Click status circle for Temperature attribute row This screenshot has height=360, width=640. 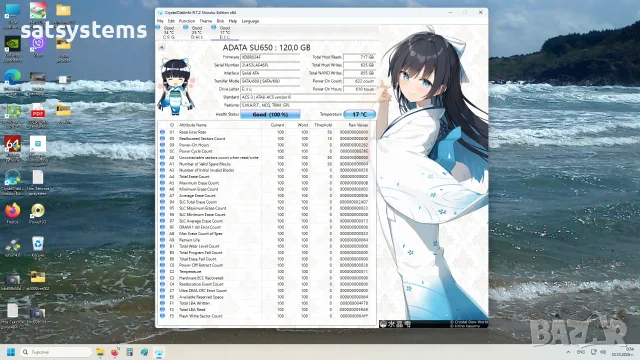click(x=162, y=271)
